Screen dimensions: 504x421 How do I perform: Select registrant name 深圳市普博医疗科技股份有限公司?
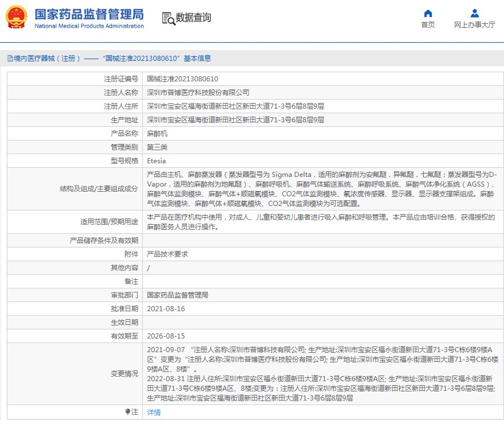pos(198,93)
